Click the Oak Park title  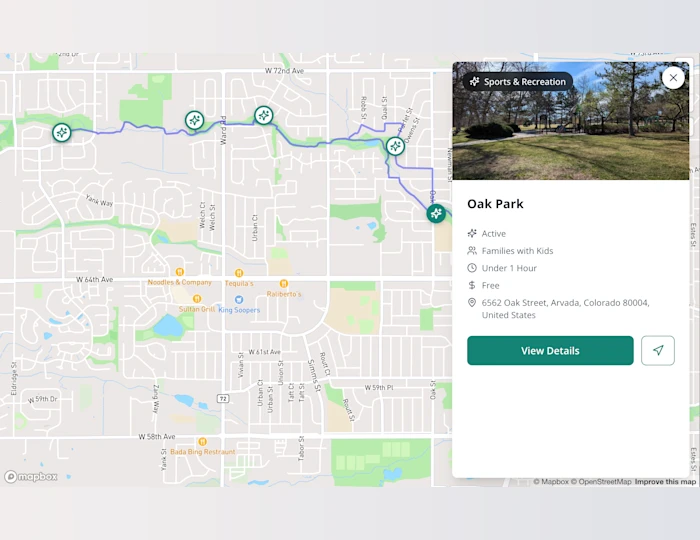(x=495, y=204)
